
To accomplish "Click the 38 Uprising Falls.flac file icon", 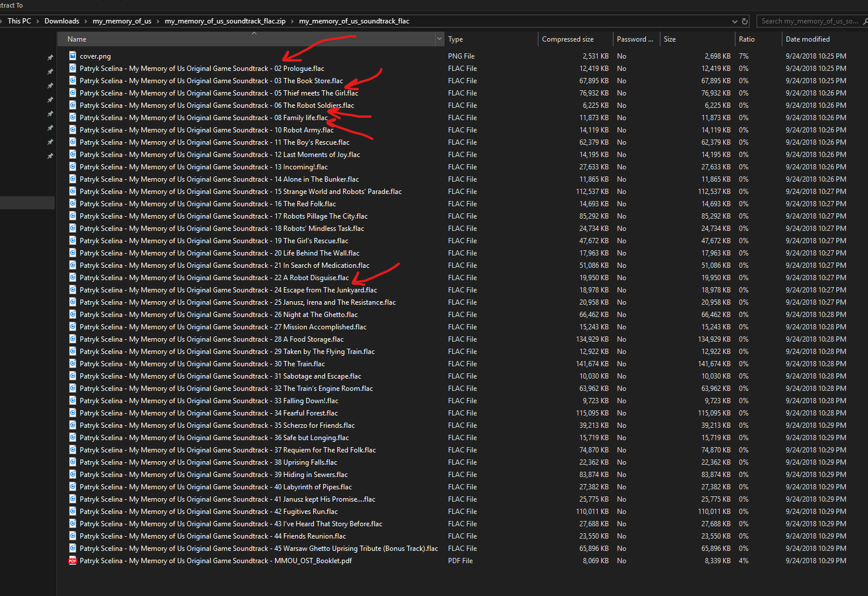I will click(73, 462).
